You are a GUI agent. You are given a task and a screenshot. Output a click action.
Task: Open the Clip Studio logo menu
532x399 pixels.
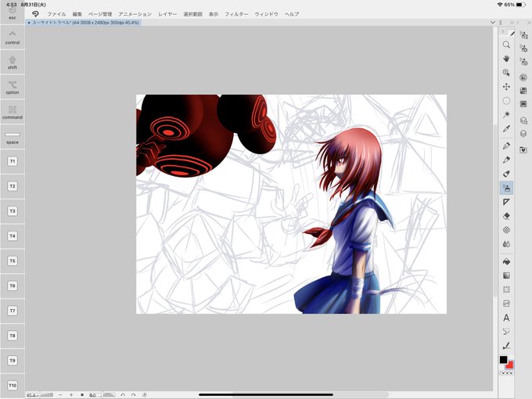point(35,14)
